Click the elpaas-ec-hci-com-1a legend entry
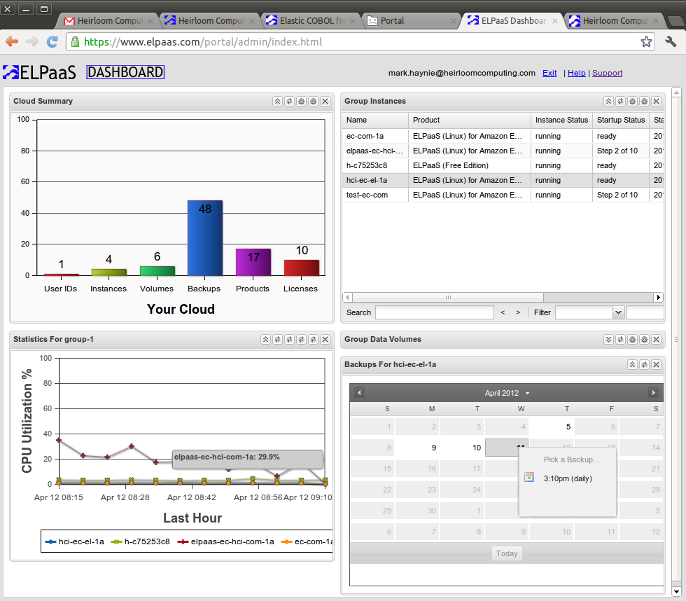This screenshot has height=601, width=686. [226, 542]
